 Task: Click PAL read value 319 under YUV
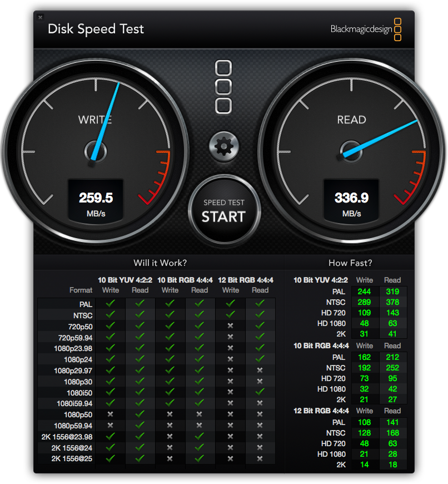click(392, 292)
